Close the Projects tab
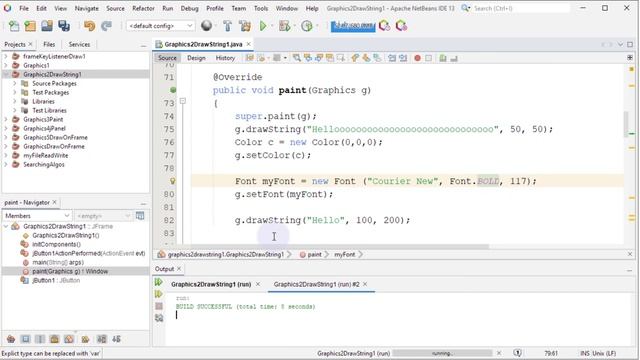 [31, 44]
